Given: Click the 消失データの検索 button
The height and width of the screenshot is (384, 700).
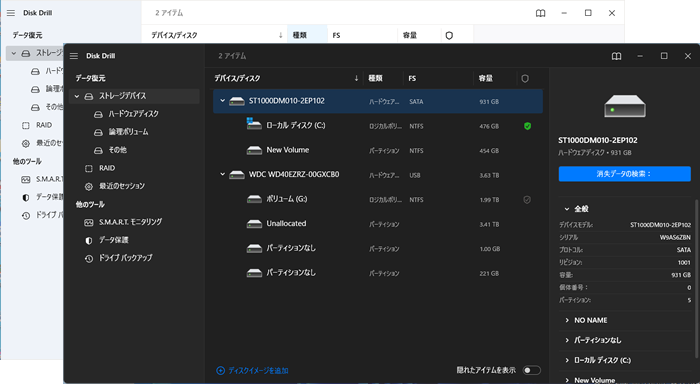Looking at the screenshot, I should point(625,174).
